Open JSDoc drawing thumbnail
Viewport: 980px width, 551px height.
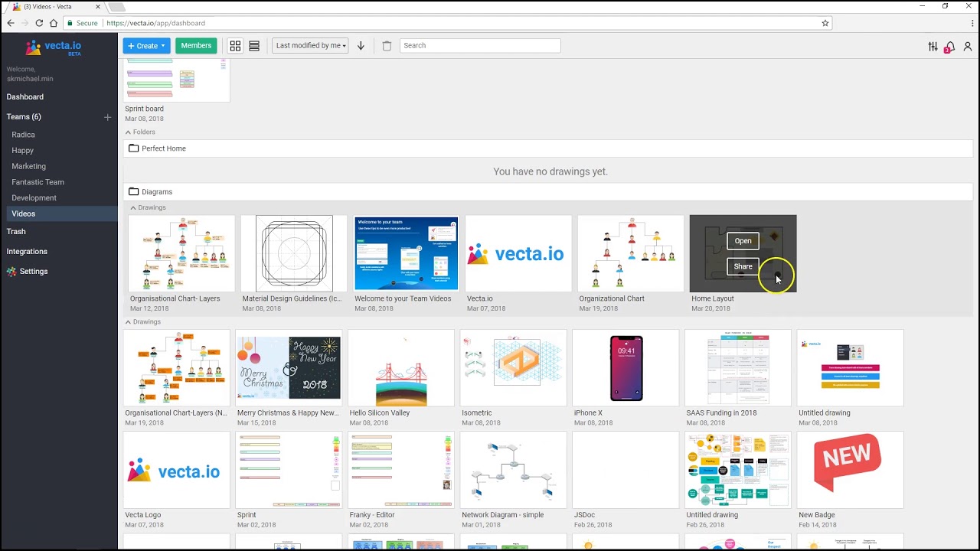click(626, 471)
